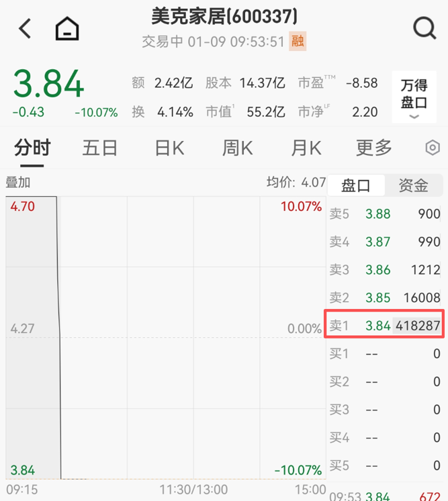
Task: Open chart settings hexagon icon
Action: [x=433, y=148]
